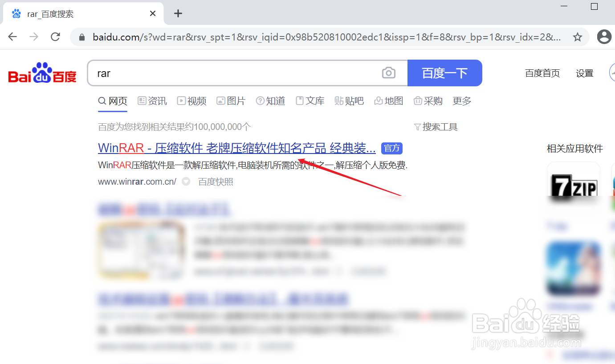615x364 pixels.
Task: Select the 视频 video search icon
Action: 181,101
